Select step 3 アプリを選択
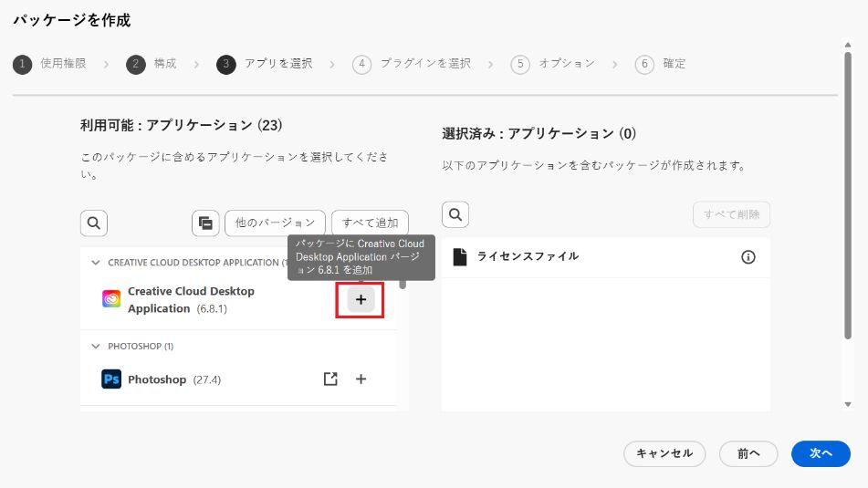This screenshot has width=868, height=488. tap(265, 64)
